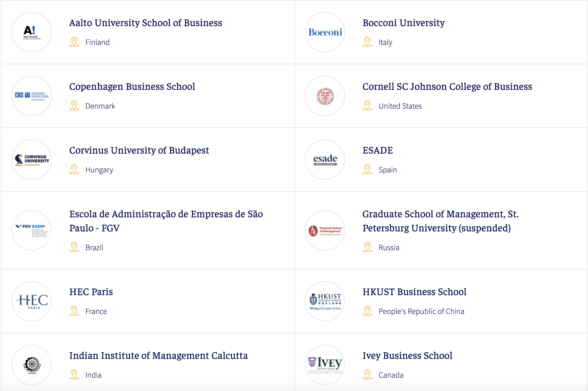Screen dimensions: 588x391
Task: Click the FGV EAESP logo
Action: [x=31, y=230]
